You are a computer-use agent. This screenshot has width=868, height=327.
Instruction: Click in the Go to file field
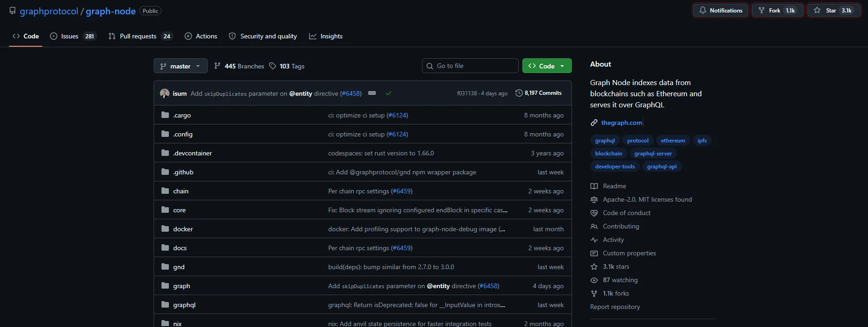[x=470, y=66]
